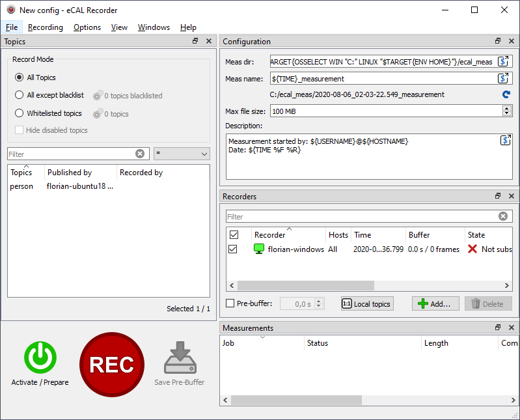Click the green monitor icon of florian-windows

click(258, 249)
